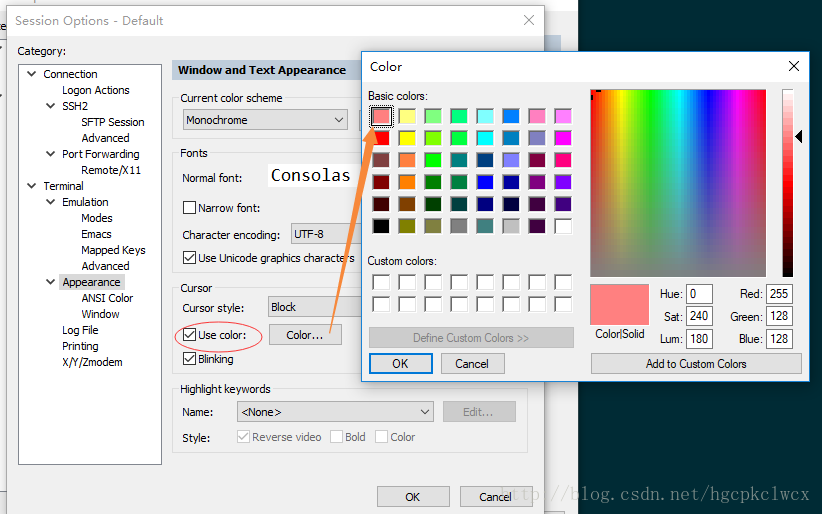Click Cancel in Session Options dialog

tap(495, 497)
